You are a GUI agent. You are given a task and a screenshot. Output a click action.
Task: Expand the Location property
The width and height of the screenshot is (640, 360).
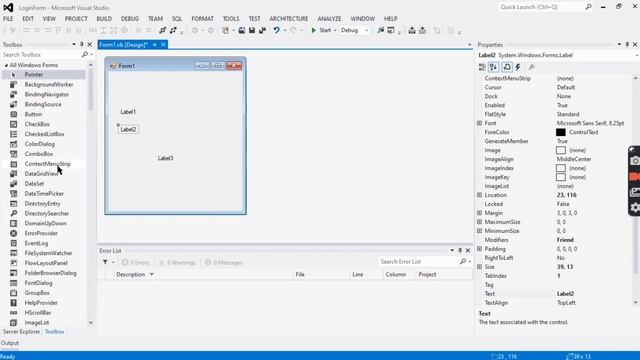tap(480, 195)
